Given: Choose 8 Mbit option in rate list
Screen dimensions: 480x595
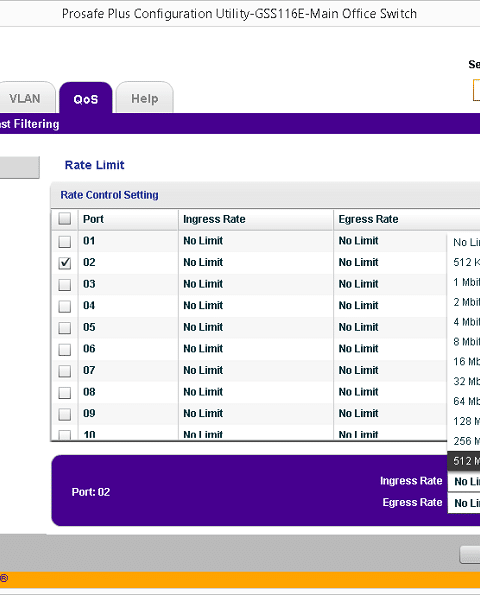Looking at the screenshot, I should pyautogui.click(x=464, y=342).
